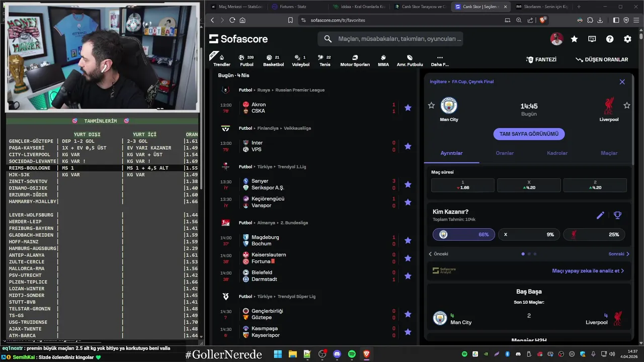
Task: Open Spotify from the taskbar
Action: 352,354
